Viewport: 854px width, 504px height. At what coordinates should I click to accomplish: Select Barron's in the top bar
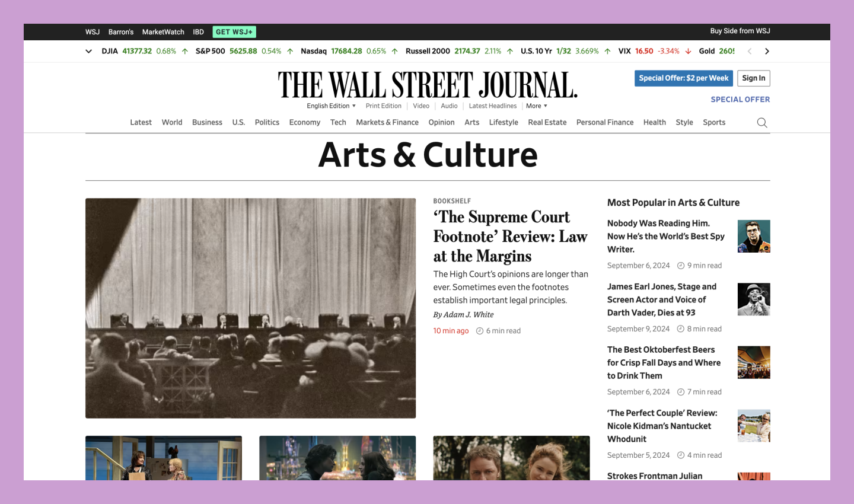pyautogui.click(x=120, y=31)
